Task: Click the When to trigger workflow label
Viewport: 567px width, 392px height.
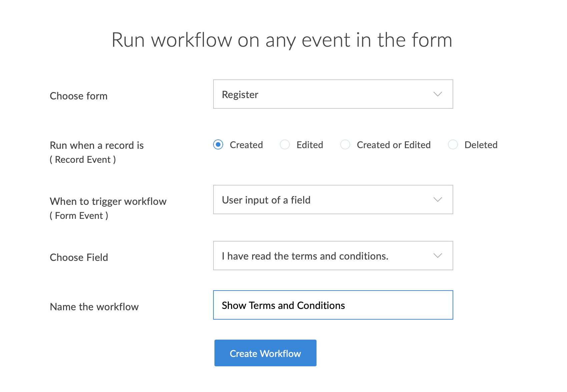Action: pos(108,202)
